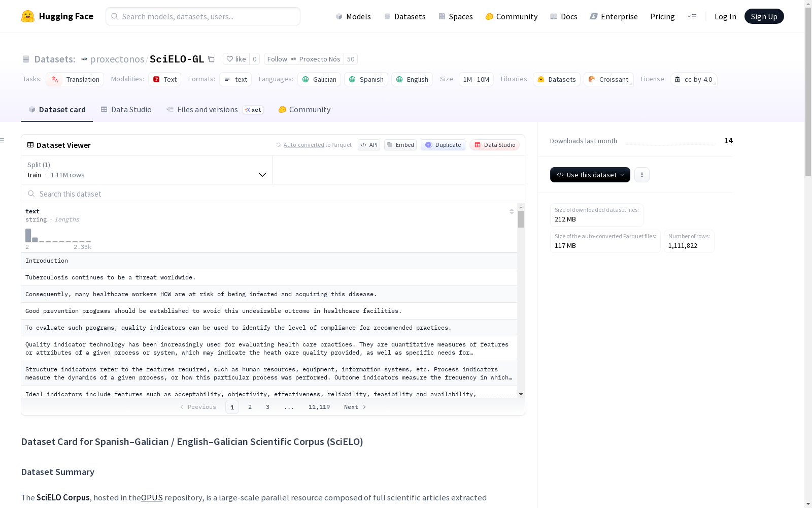Switch to the Dataset card tab
Screen dimensions: 812x508
[57, 110]
